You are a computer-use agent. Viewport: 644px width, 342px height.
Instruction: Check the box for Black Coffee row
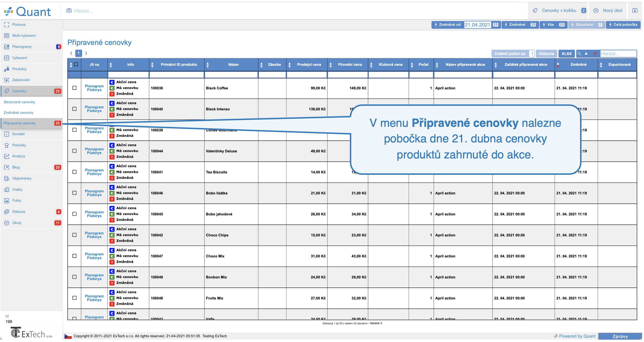[x=75, y=88]
